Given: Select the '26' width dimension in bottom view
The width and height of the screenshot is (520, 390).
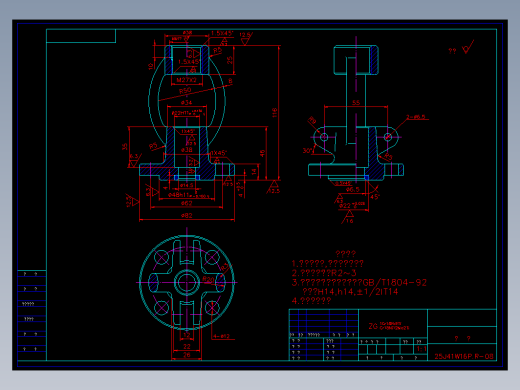Looking at the screenshot, I should click(x=187, y=355).
